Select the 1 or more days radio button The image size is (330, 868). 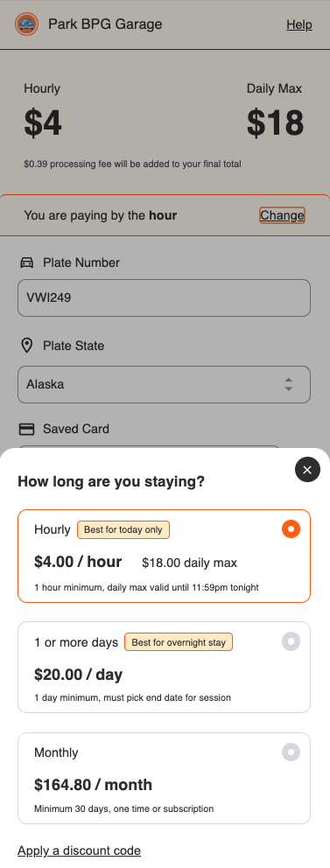click(x=291, y=641)
